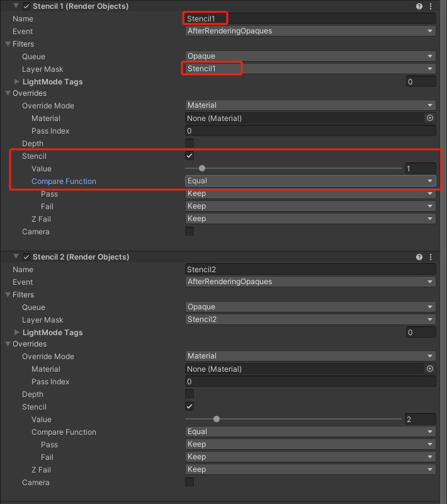This screenshot has width=447, height=504.
Task: Collapse the Stencil 2 Render Objects foldout
Action: [16, 257]
